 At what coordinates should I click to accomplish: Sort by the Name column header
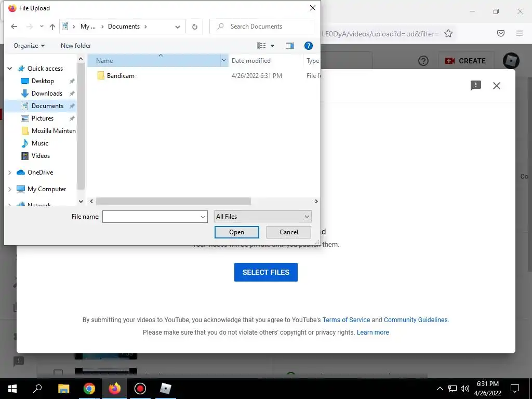click(x=154, y=60)
